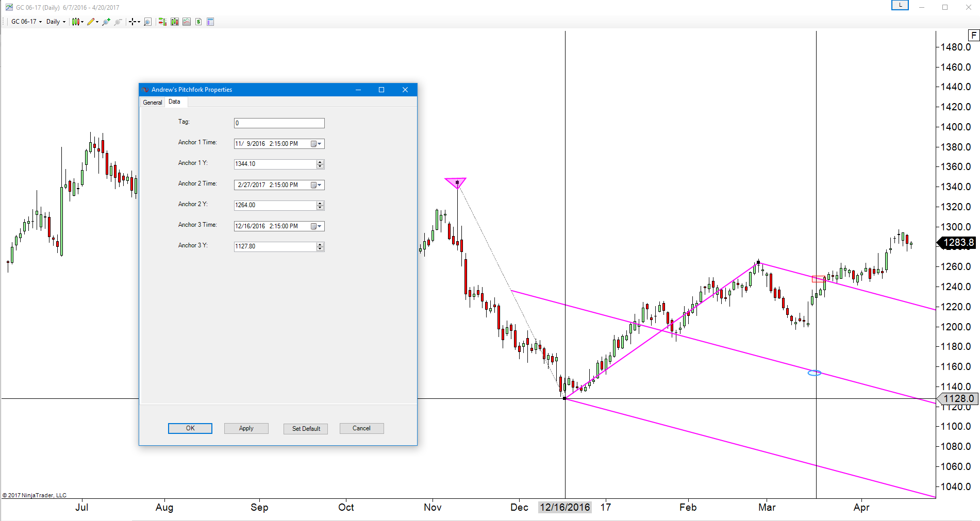Decrease the Anchor 2 Y value
The image size is (980, 521).
coord(320,208)
